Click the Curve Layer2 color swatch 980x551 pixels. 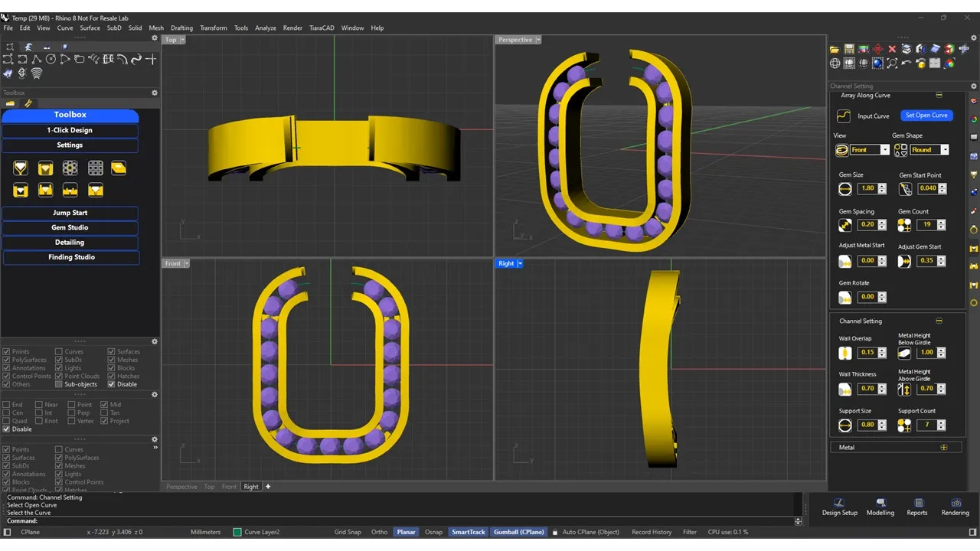(237, 532)
